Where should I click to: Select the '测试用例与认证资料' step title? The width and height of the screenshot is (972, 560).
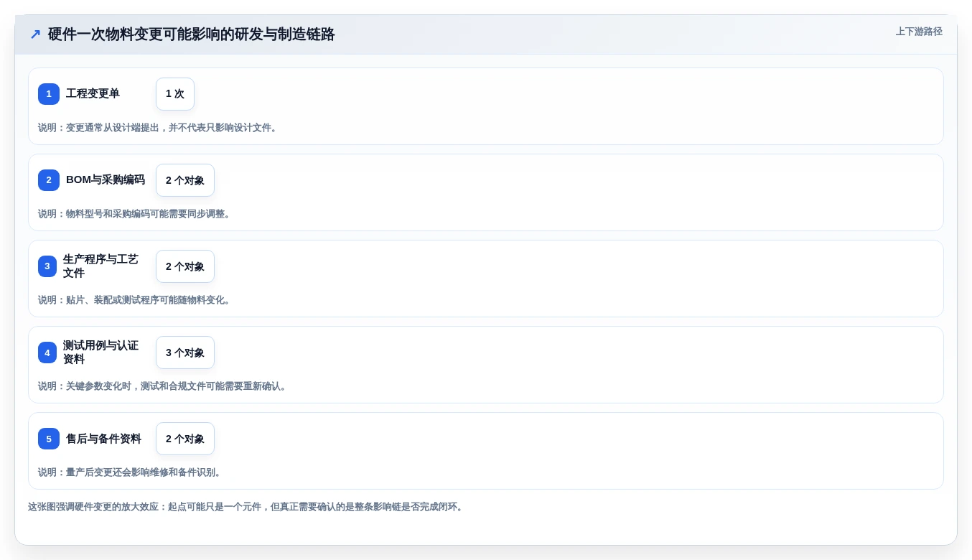click(101, 353)
